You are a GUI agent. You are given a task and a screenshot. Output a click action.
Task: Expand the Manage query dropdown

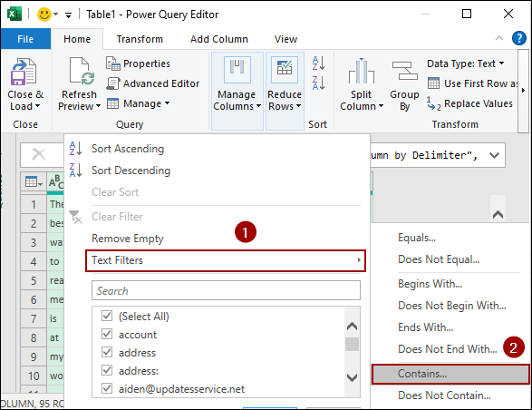(x=168, y=102)
